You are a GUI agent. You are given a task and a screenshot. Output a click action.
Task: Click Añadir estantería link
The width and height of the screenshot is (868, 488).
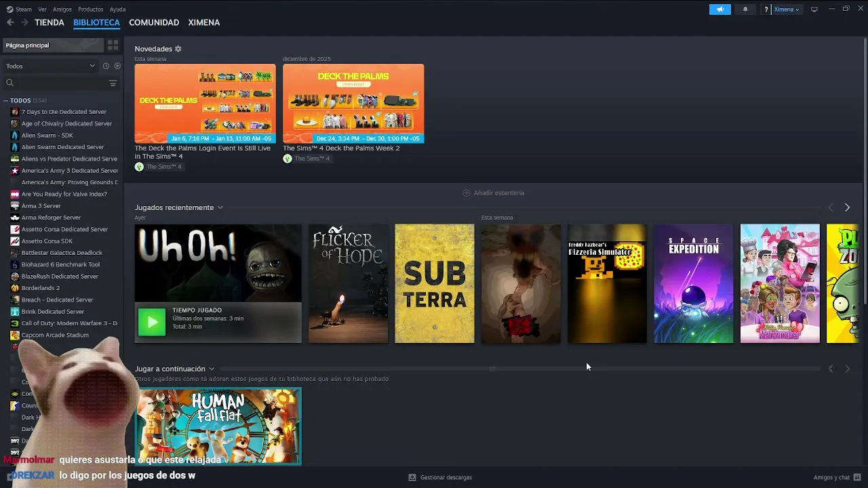pyautogui.click(x=498, y=192)
